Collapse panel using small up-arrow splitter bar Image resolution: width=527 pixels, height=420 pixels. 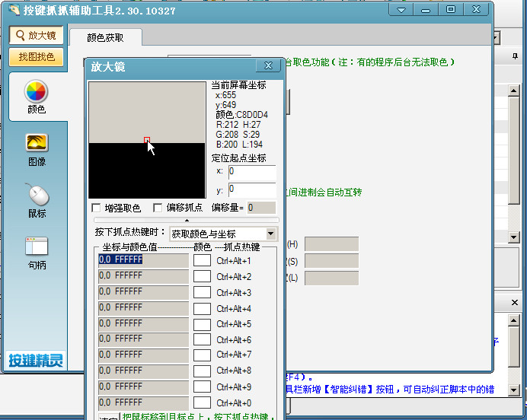(187, 220)
